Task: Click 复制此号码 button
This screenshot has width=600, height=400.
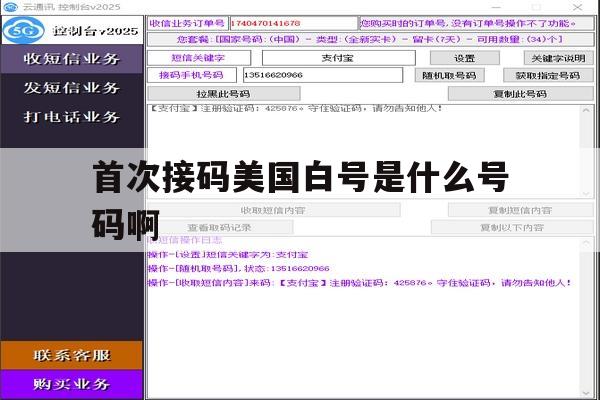Action: click(x=520, y=94)
